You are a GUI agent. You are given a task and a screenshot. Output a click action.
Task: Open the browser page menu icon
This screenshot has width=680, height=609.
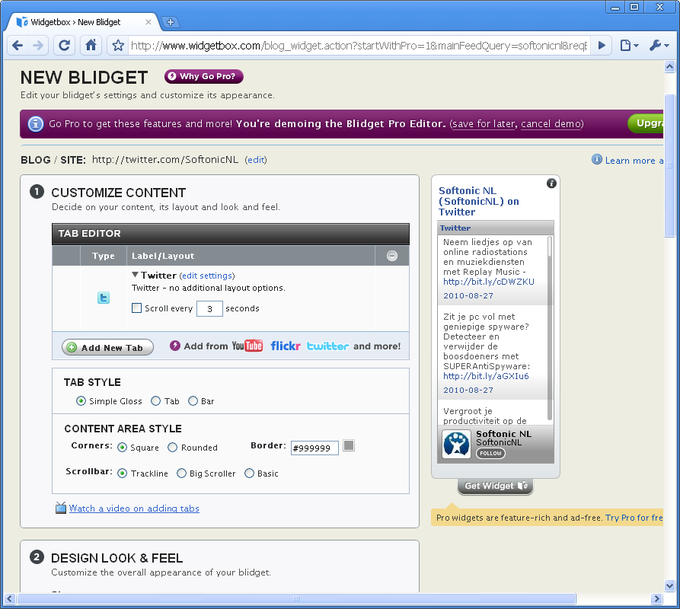click(x=629, y=45)
